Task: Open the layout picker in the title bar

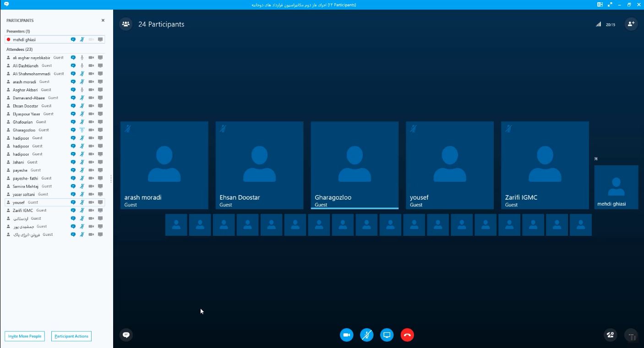Action: click(x=600, y=5)
